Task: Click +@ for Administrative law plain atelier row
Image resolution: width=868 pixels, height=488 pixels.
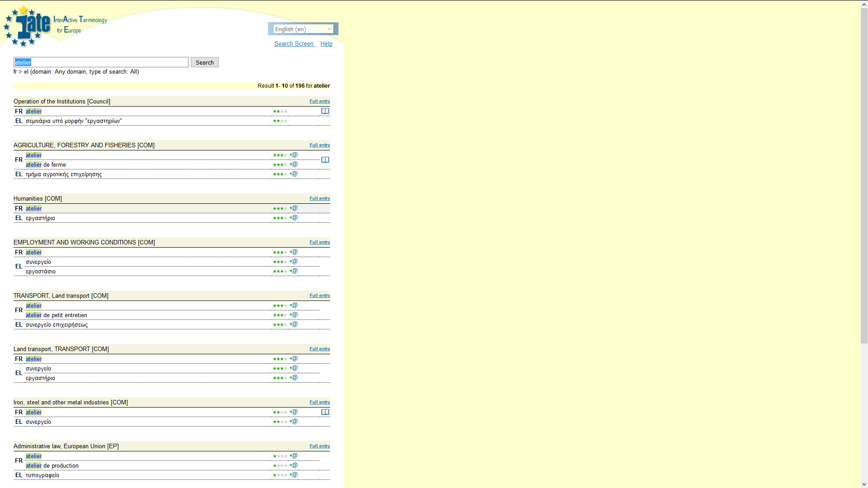Action: click(x=294, y=456)
